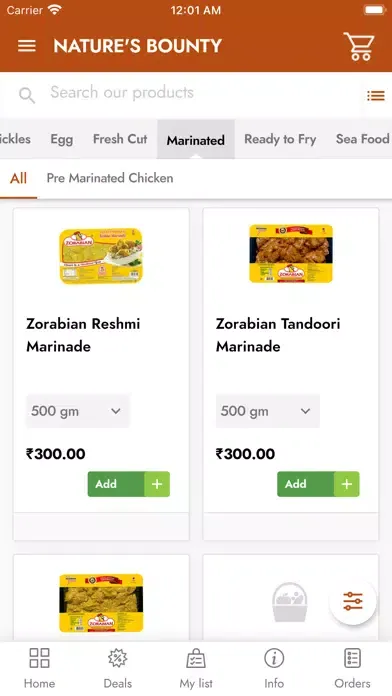Open the hamburger menu
The height and width of the screenshot is (696, 392).
click(27, 46)
